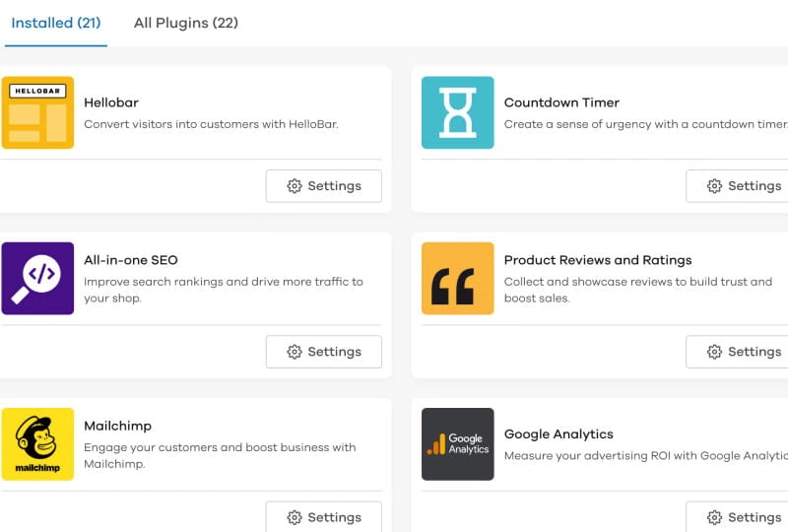Click the Google Analytics plugin title
Image resolution: width=788 pixels, height=532 pixels.
(558, 433)
